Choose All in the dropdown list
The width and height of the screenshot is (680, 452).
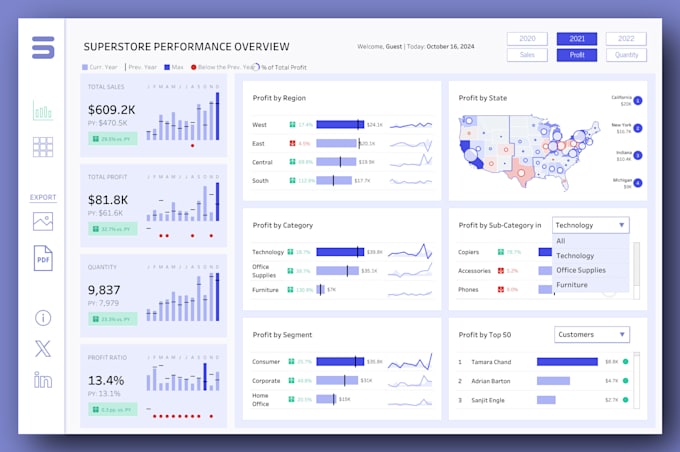coord(591,241)
